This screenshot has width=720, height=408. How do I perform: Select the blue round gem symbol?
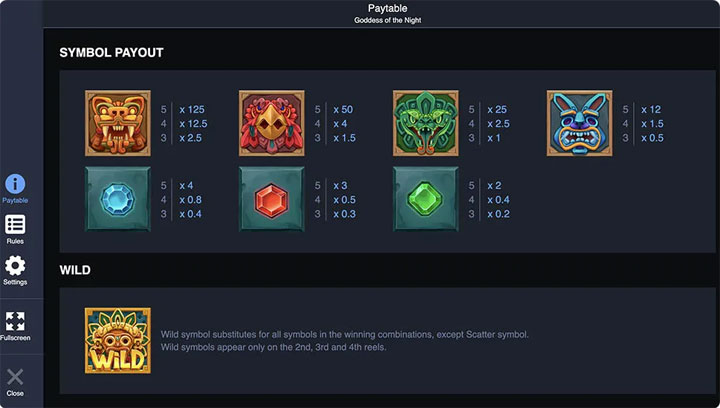point(118,199)
